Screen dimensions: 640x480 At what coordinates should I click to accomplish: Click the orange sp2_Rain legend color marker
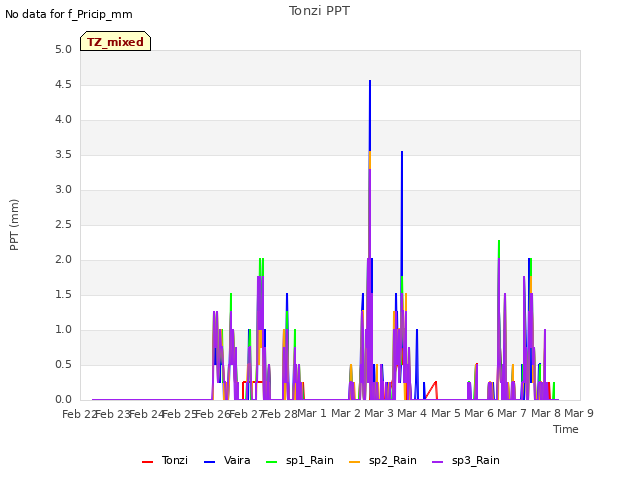click(355, 462)
